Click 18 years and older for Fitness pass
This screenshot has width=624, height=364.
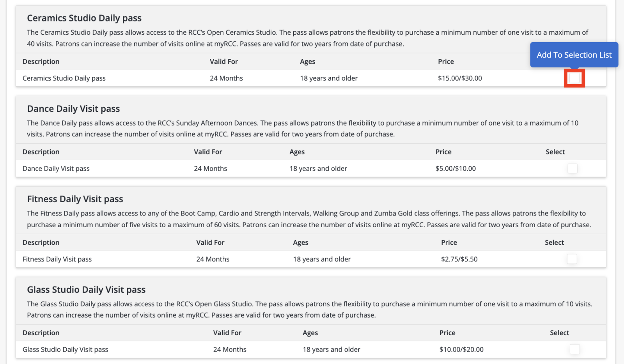321,259
